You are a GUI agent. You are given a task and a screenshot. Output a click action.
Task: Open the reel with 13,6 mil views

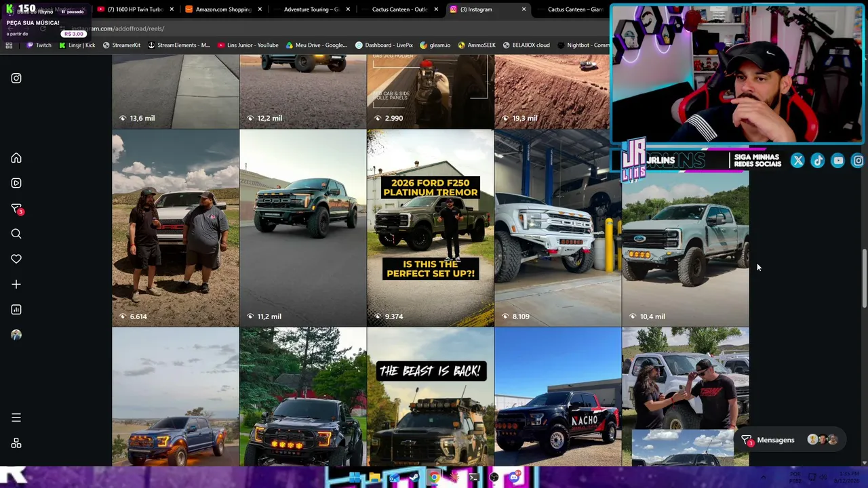click(176, 93)
